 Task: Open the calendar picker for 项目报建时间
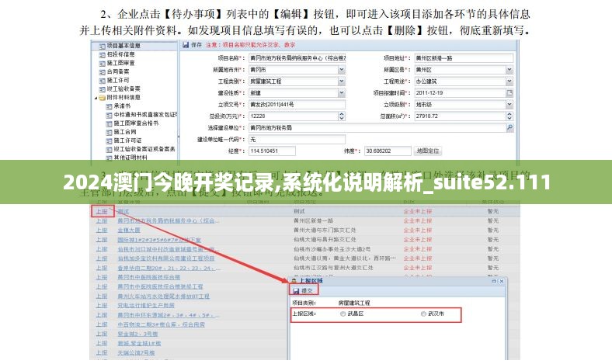pyautogui.click(x=509, y=92)
